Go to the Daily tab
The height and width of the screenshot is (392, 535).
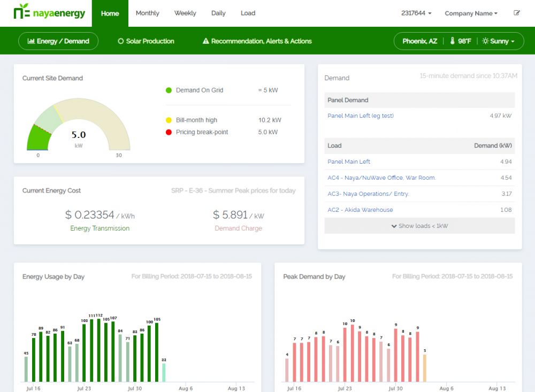click(218, 13)
